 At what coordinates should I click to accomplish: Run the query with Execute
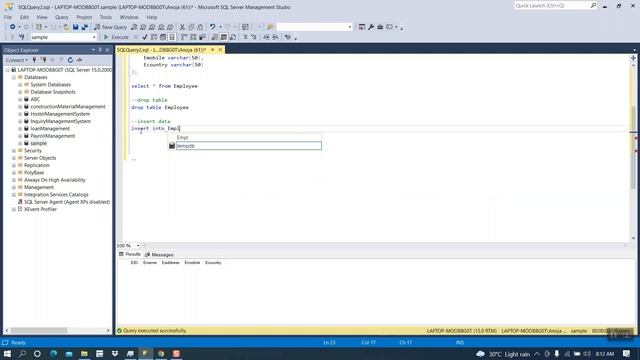116,37
